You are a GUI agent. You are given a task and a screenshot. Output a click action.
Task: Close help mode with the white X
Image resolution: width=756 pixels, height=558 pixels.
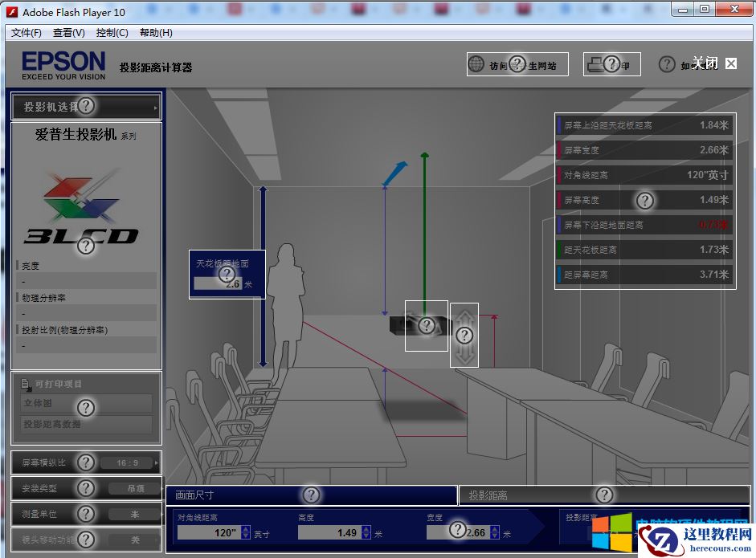[x=731, y=63]
